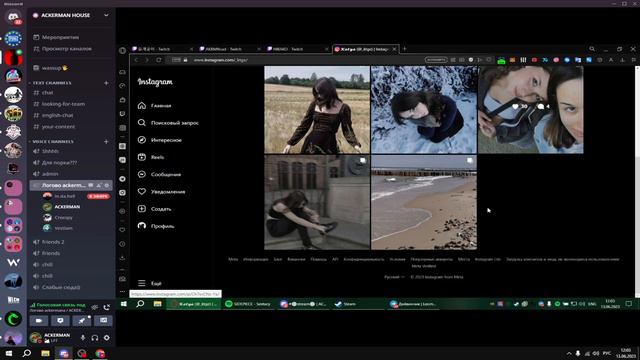Switch to the second Twitch browser tab
The width and height of the screenshot is (640, 360).
click(230, 49)
